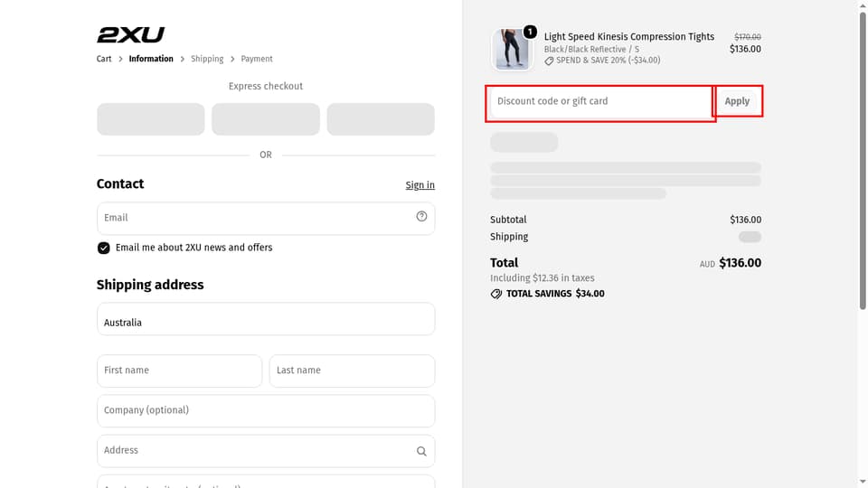The height and width of the screenshot is (488, 868).
Task: Open the Sign in link
Action: 420,185
